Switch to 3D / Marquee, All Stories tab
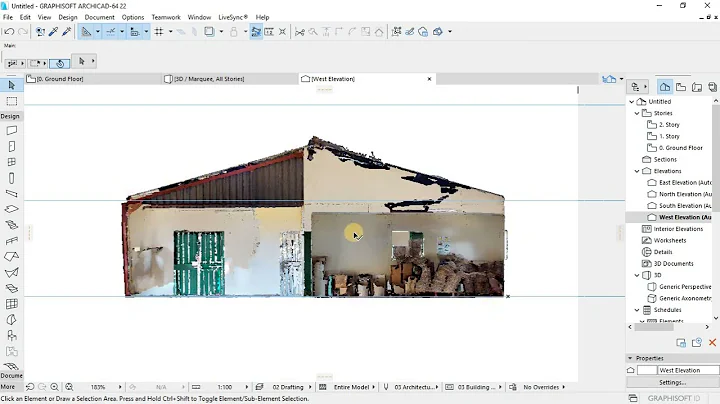Screen dimensions: 720x404 click(x=230, y=79)
